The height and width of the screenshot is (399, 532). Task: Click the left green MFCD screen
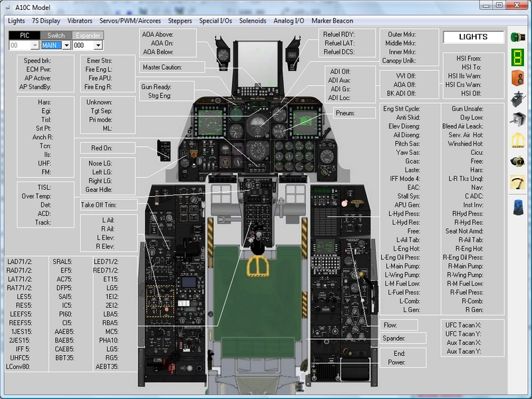[210, 122]
